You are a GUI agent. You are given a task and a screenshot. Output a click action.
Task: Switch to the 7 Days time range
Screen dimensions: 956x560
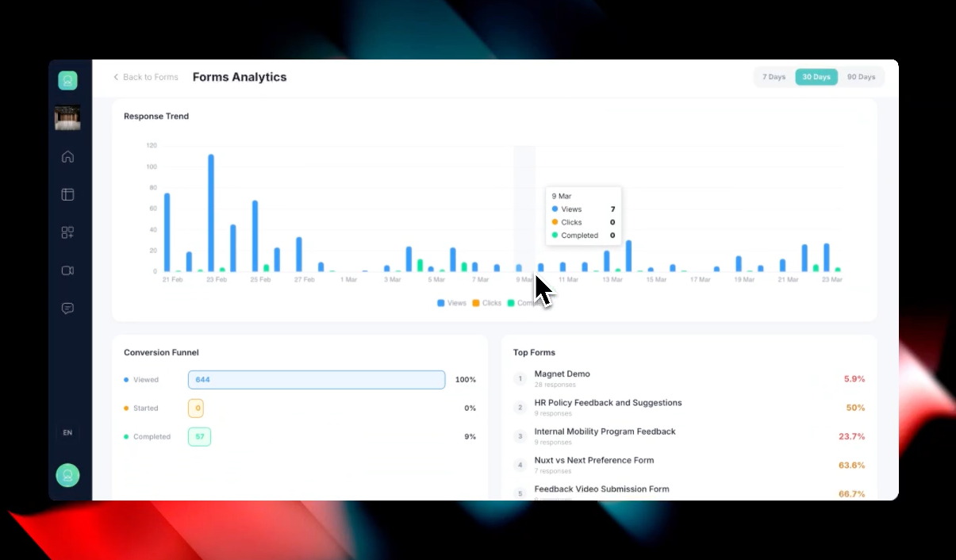point(774,76)
